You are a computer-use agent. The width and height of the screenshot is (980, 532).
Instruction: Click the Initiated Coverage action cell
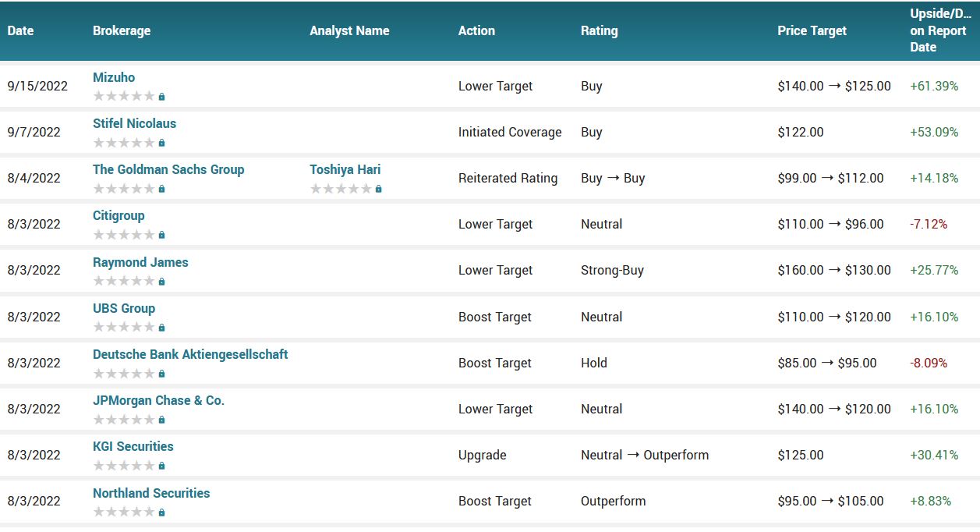510,132
